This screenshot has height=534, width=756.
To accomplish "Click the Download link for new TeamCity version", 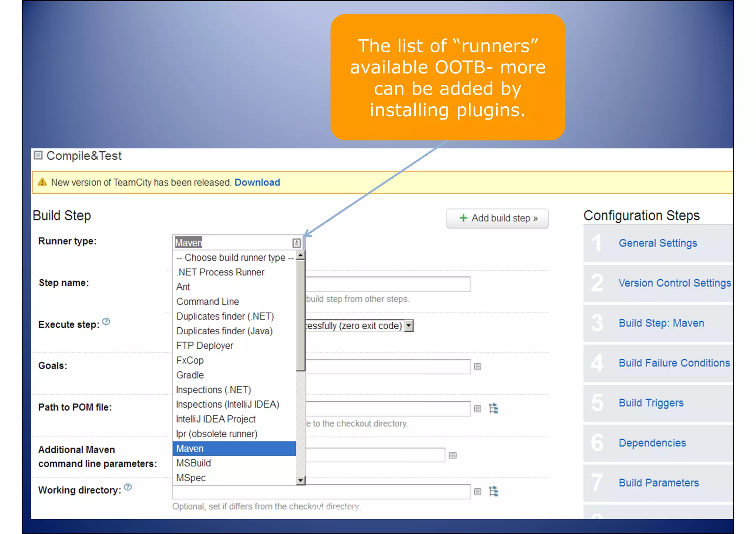I will pos(257,182).
